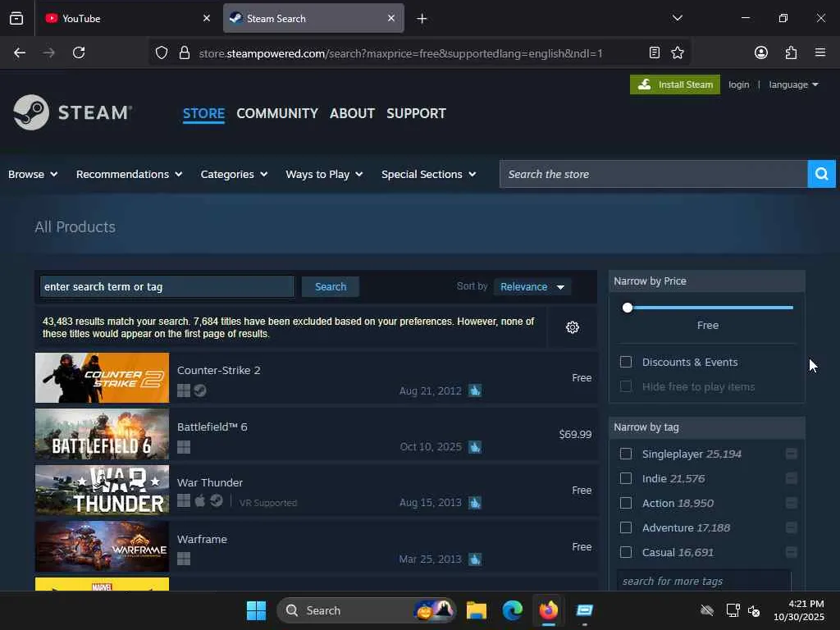840x630 pixels.
Task: Click the search term or tag field
Action: pyautogui.click(x=167, y=286)
